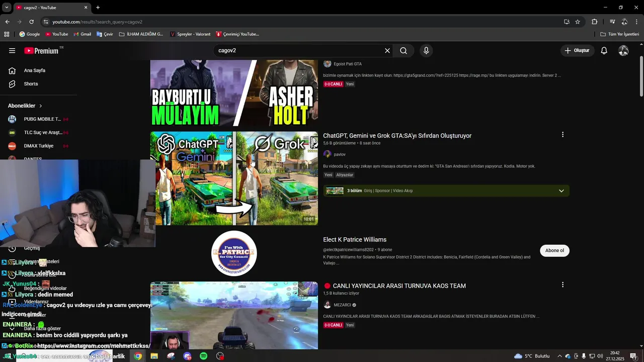This screenshot has height=362, width=644.
Task: Open the bookmarks bar apps grid icon
Action: click(7, 34)
